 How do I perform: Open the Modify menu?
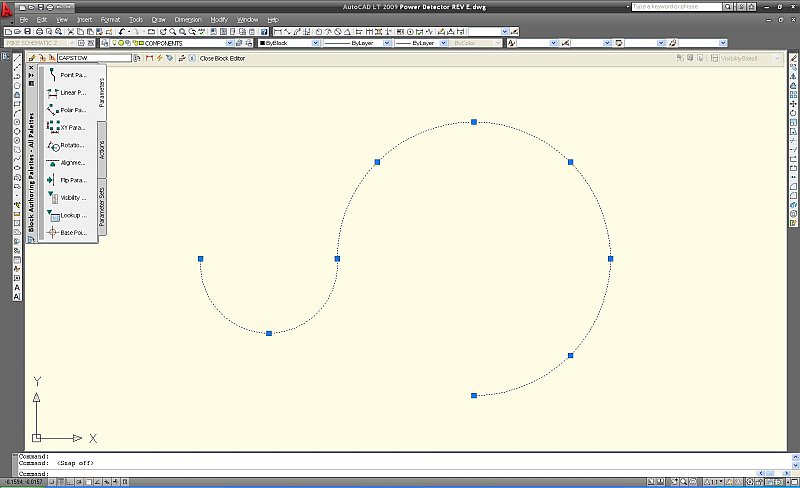pyautogui.click(x=218, y=19)
